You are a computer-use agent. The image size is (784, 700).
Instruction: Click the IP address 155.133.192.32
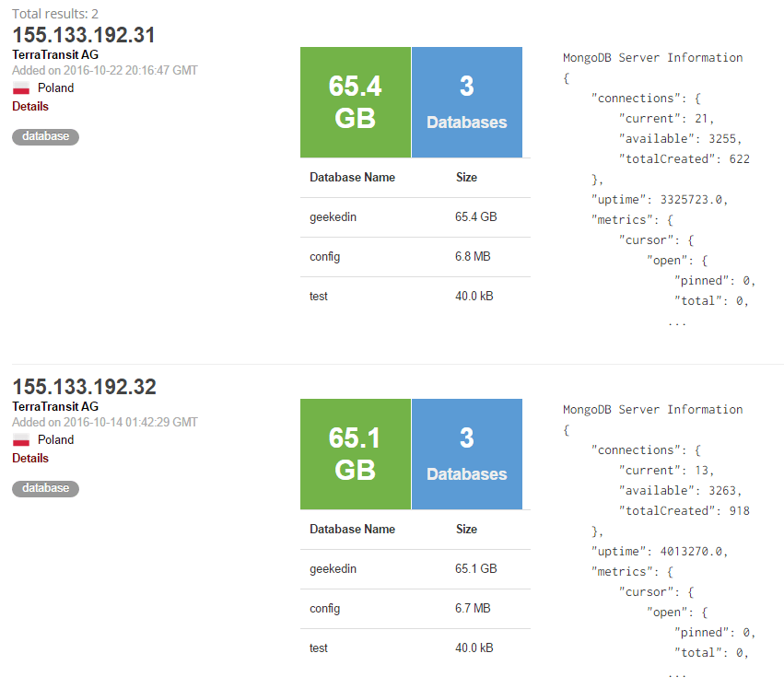pos(83,387)
